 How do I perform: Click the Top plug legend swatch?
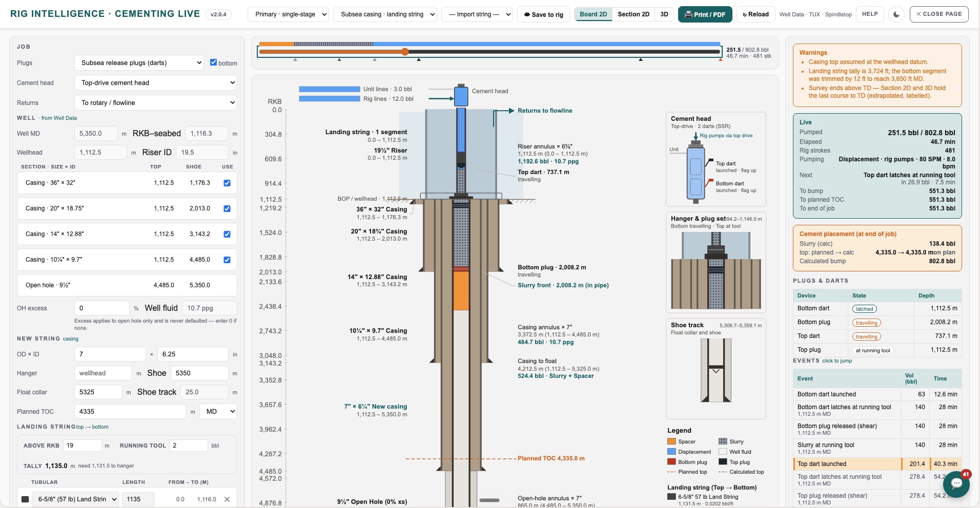pos(723,462)
